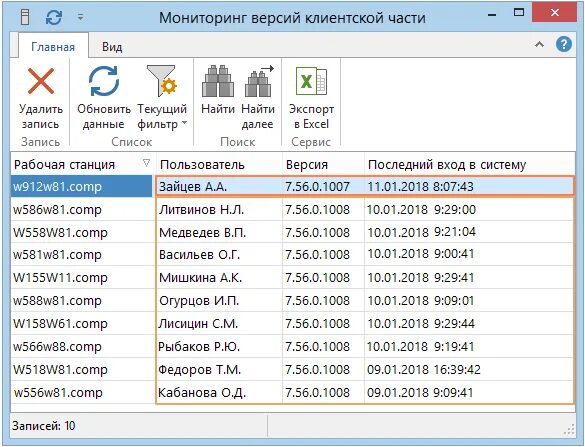This screenshot has width=585, height=447.
Task: Expand the Текущий фильтр dropdown arrow
Action: (x=185, y=123)
